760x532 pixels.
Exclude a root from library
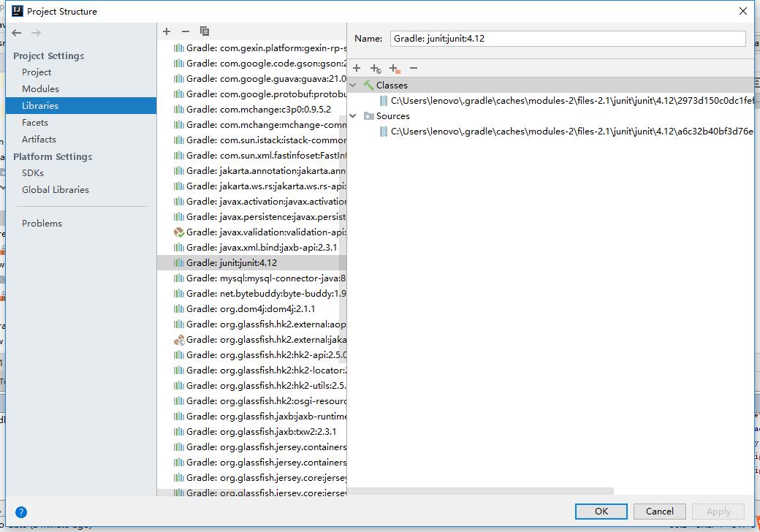395,69
